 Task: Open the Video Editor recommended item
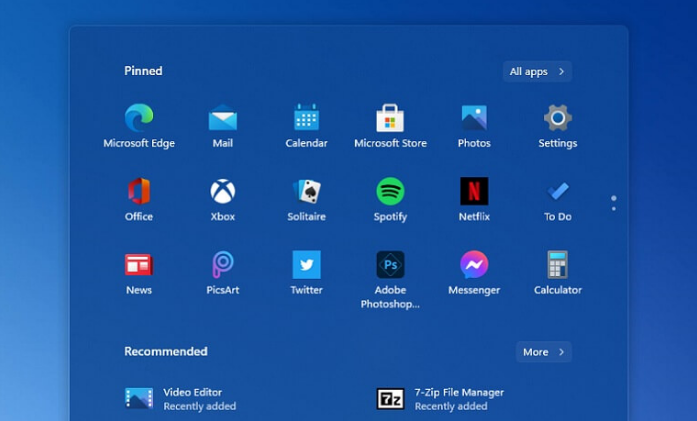[180, 399]
